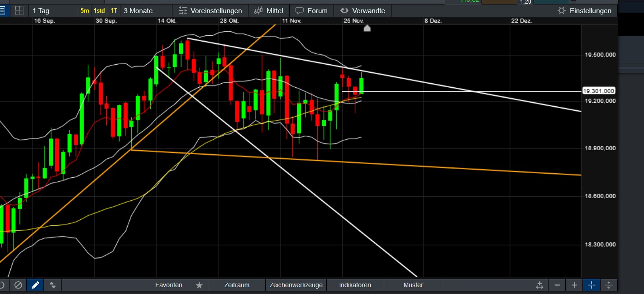The height and width of the screenshot is (294, 644).
Task: Zoom in with the plus icon
Action: (x=574, y=285)
